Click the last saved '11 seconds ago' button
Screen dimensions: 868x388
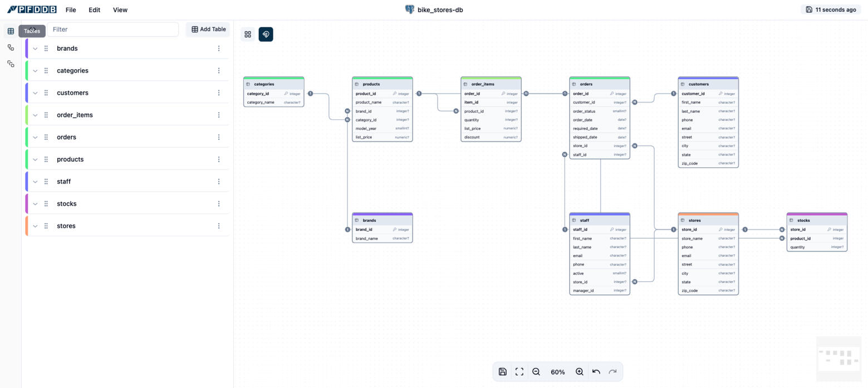tap(831, 9)
